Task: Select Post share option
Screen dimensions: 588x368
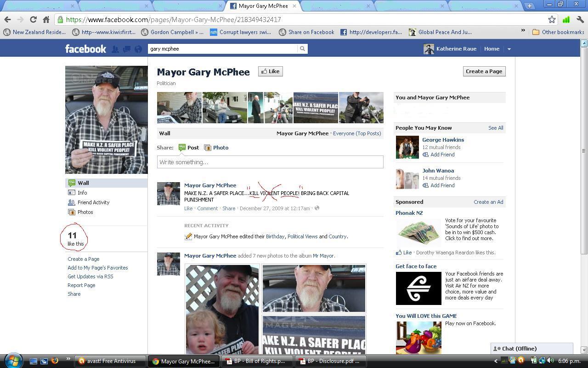Action: 189,148
